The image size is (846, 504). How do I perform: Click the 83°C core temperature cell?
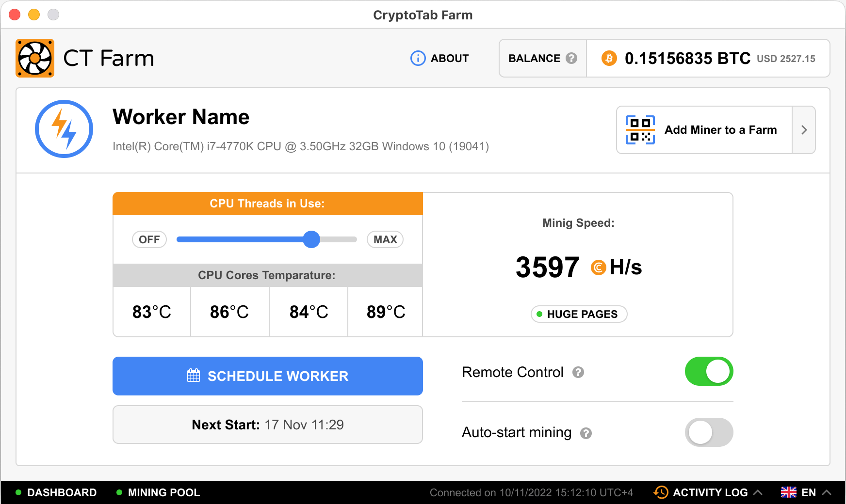(152, 312)
